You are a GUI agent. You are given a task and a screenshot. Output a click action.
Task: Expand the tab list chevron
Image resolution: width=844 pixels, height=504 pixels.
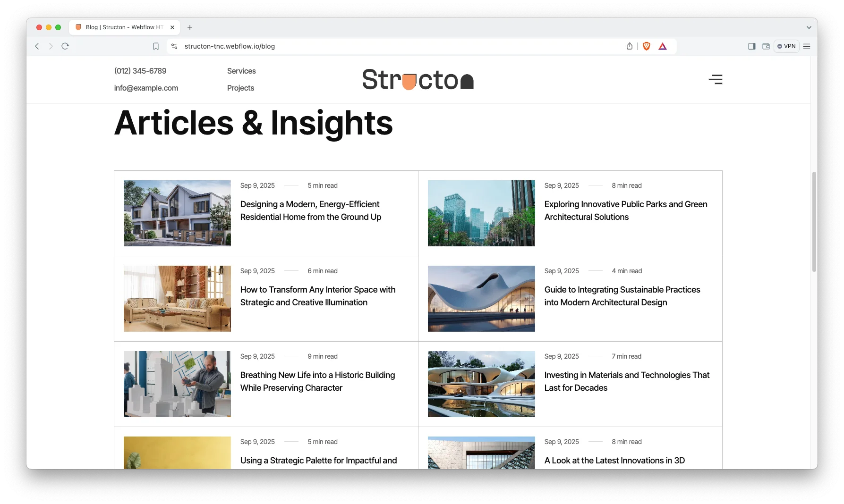pyautogui.click(x=809, y=27)
